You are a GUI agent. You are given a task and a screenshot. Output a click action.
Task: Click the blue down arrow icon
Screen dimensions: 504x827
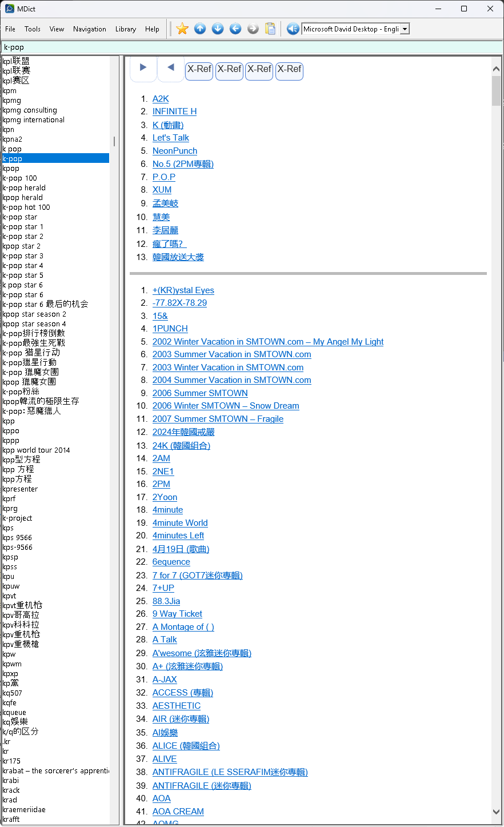coord(218,29)
